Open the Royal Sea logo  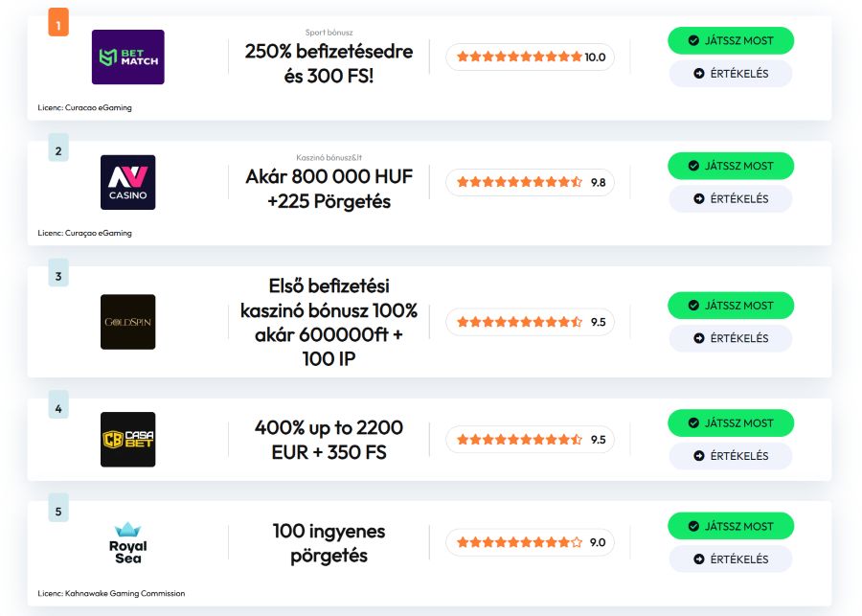(127, 542)
